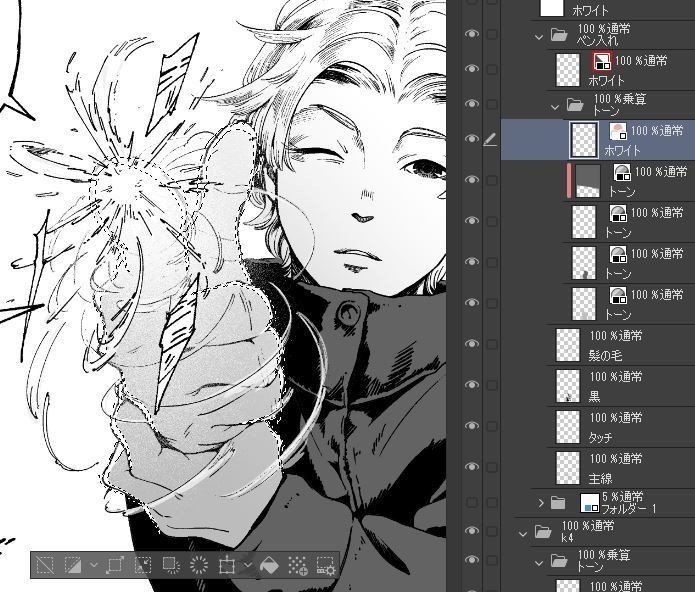This screenshot has width=695, height=592.
Task: Tick the second-column box on the k4 folder row
Action: click(492, 531)
